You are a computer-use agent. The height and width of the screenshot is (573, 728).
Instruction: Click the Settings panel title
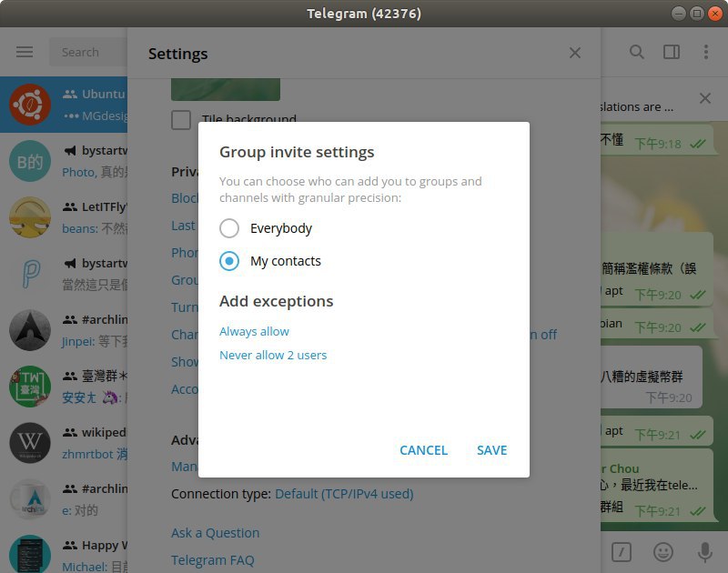(177, 54)
